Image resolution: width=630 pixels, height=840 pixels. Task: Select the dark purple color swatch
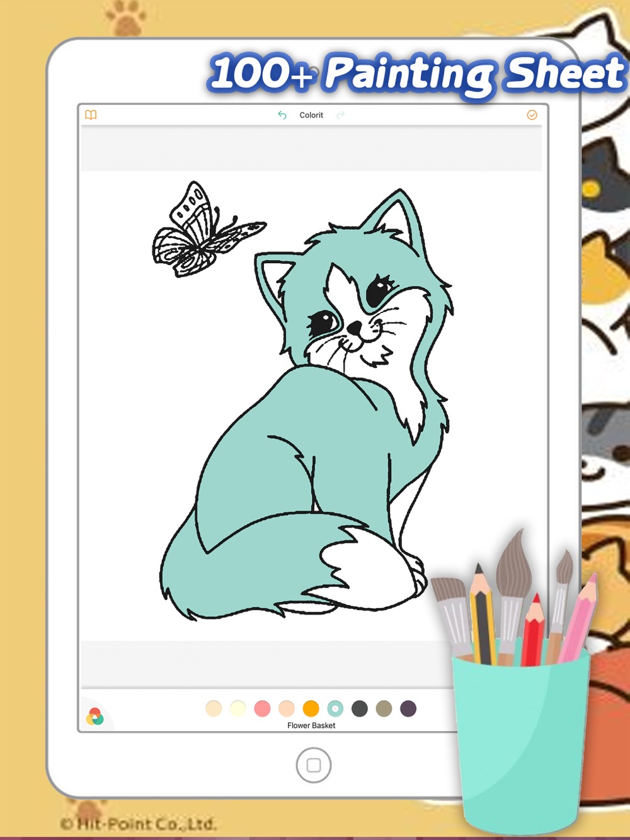408,708
